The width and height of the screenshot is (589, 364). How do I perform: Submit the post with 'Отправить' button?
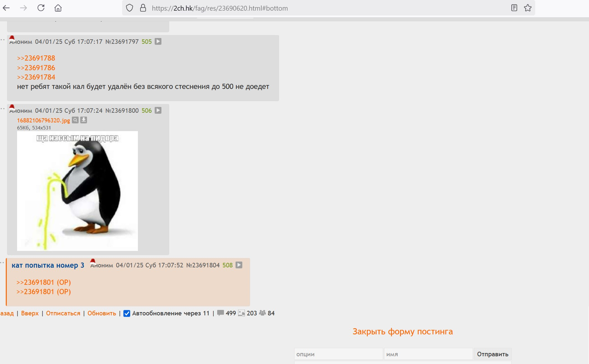pyautogui.click(x=493, y=354)
